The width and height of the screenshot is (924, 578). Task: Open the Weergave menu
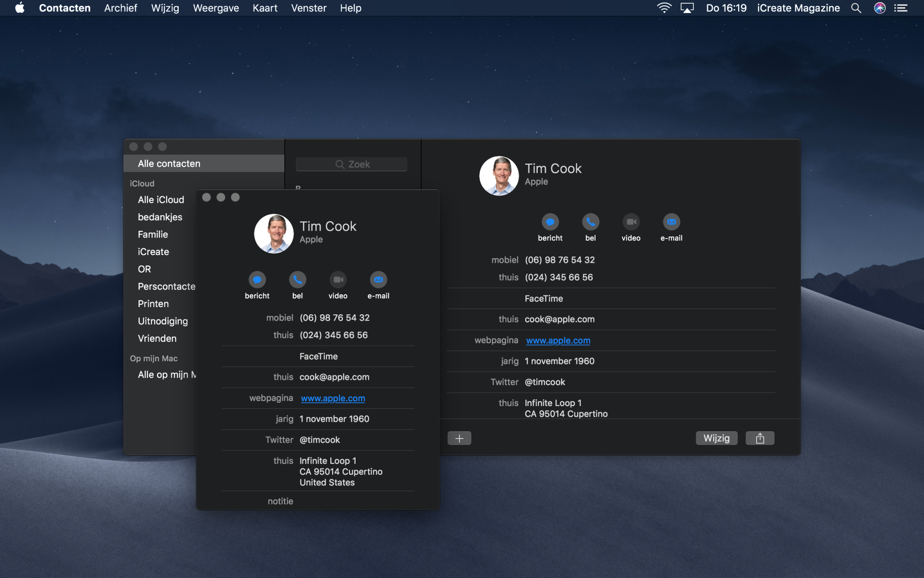tap(216, 8)
